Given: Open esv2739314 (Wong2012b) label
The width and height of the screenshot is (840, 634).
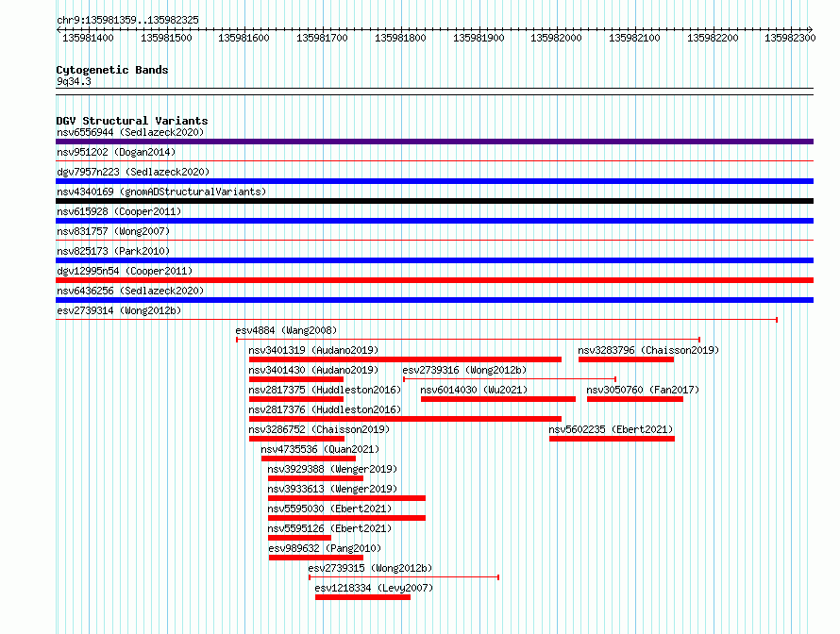Looking at the screenshot, I should tap(119, 310).
